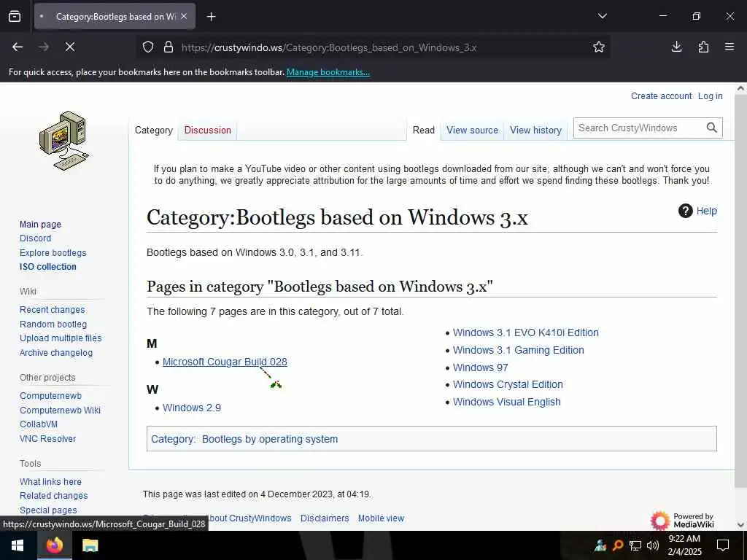
Task: Click Firefox icon in taskbar
Action: click(x=54, y=545)
